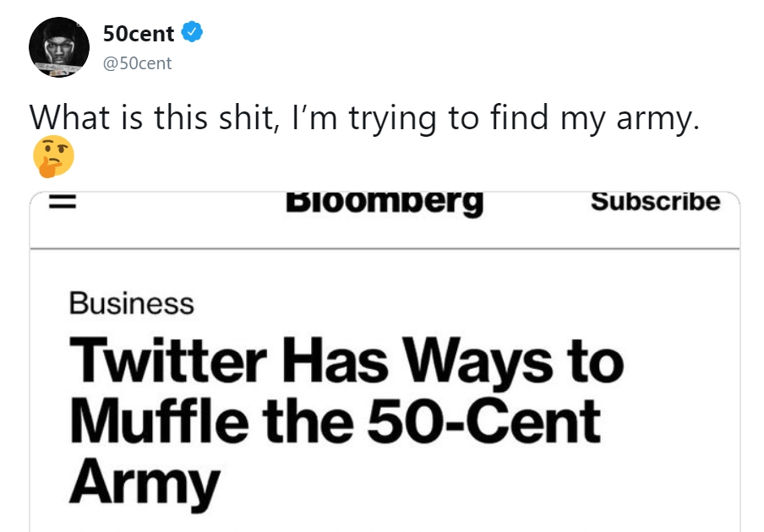Click the Bloomberg article headline
This screenshot has width=764, height=532.
(x=347, y=420)
